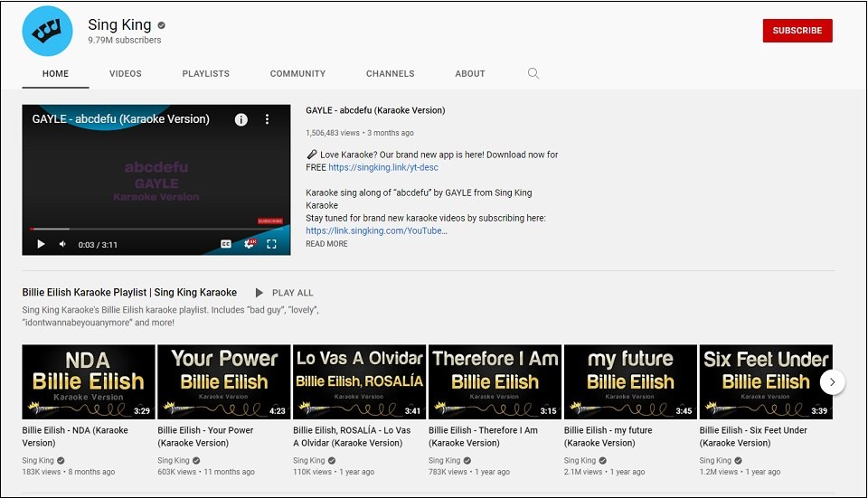
Task: Click 1,506,483 views text
Action: point(332,133)
